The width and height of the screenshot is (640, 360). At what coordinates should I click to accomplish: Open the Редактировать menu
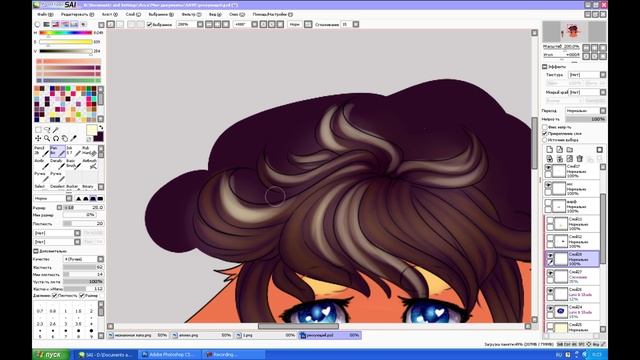pos(77,14)
